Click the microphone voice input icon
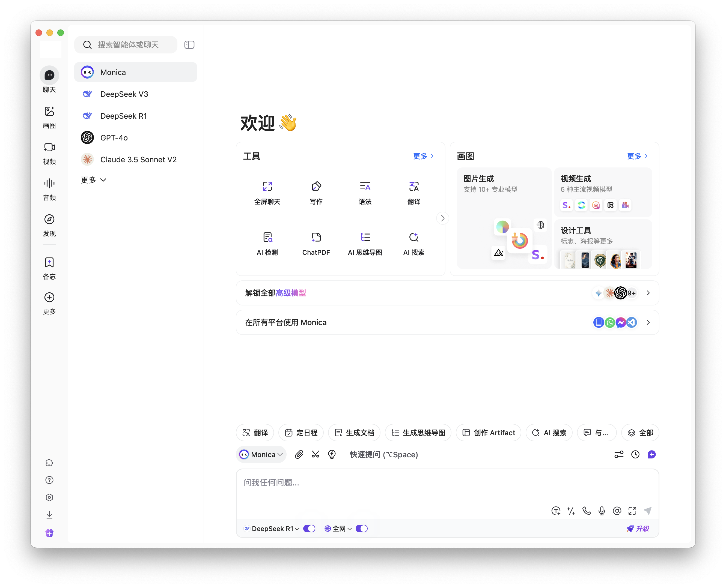The image size is (726, 588). coord(602,511)
